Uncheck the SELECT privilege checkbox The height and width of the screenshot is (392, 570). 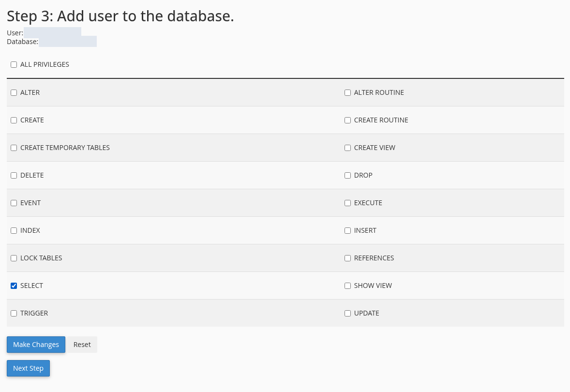[x=14, y=286]
